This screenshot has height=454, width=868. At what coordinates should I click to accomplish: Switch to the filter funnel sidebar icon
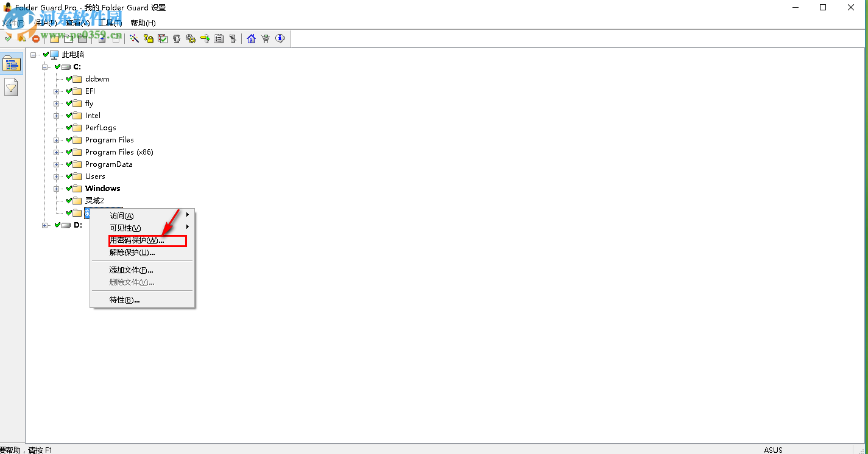click(12, 88)
